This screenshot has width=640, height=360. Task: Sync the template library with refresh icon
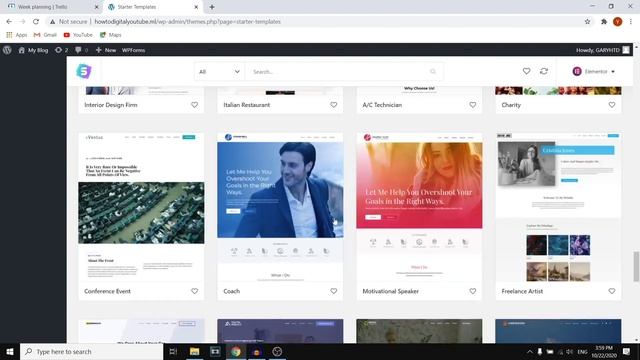point(544,71)
